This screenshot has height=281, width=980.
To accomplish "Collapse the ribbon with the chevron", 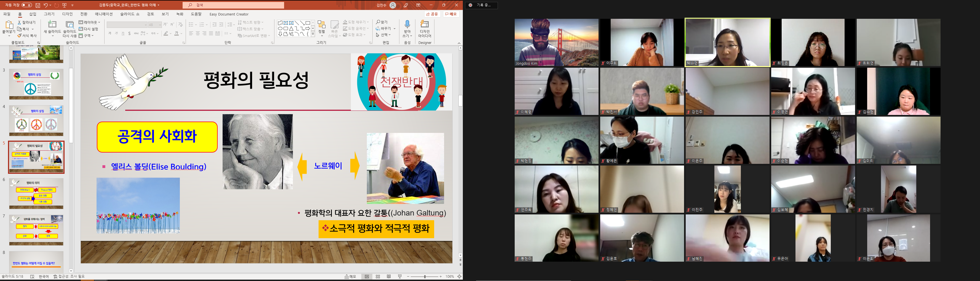I will coord(459,43).
